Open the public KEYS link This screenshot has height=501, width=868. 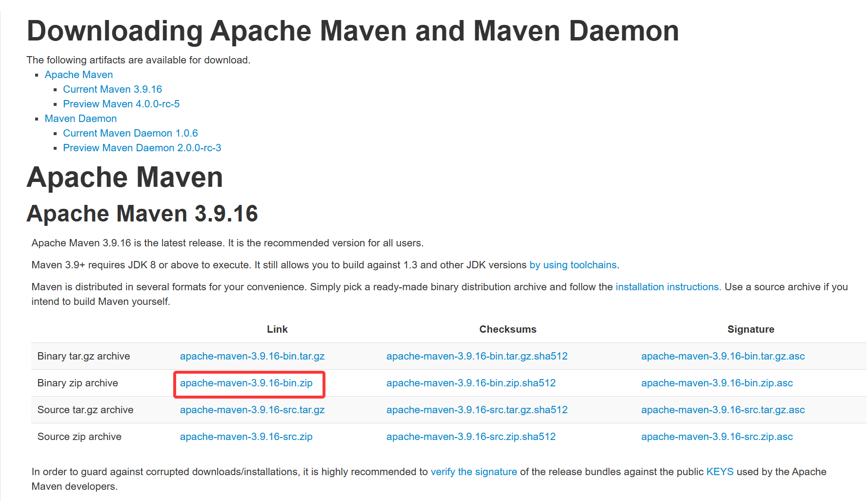pyautogui.click(x=720, y=472)
